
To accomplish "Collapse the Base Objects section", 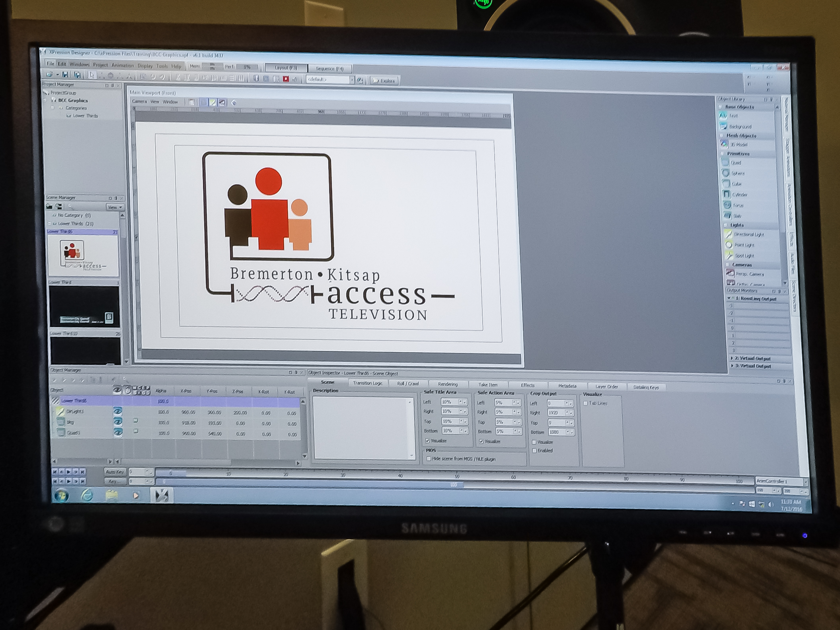I will click(x=720, y=107).
